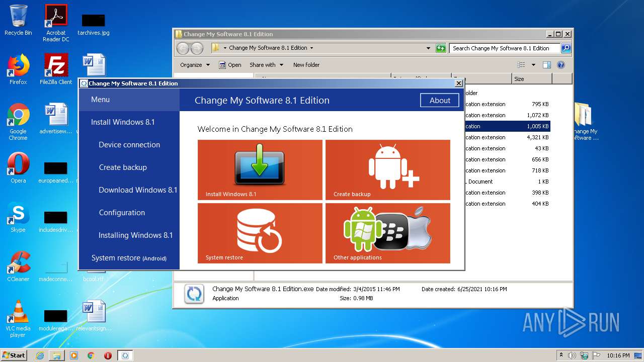
Task: Click Explorer forward navigation arrow
Action: pyautogui.click(x=197, y=48)
